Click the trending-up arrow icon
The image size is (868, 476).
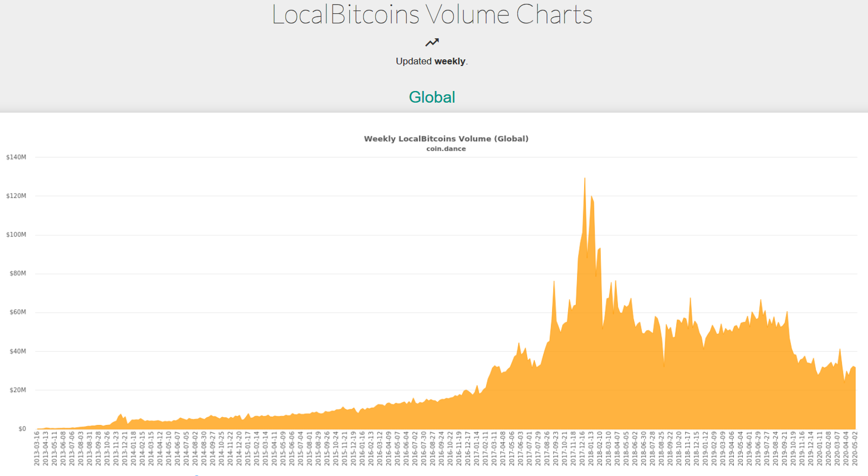[x=432, y=42]
